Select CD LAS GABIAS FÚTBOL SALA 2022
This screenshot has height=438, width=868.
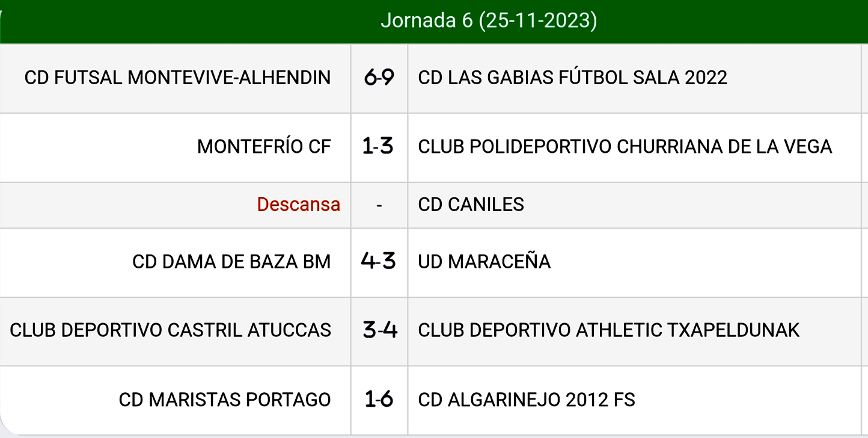pyautogui.click(x=572, y=78)
